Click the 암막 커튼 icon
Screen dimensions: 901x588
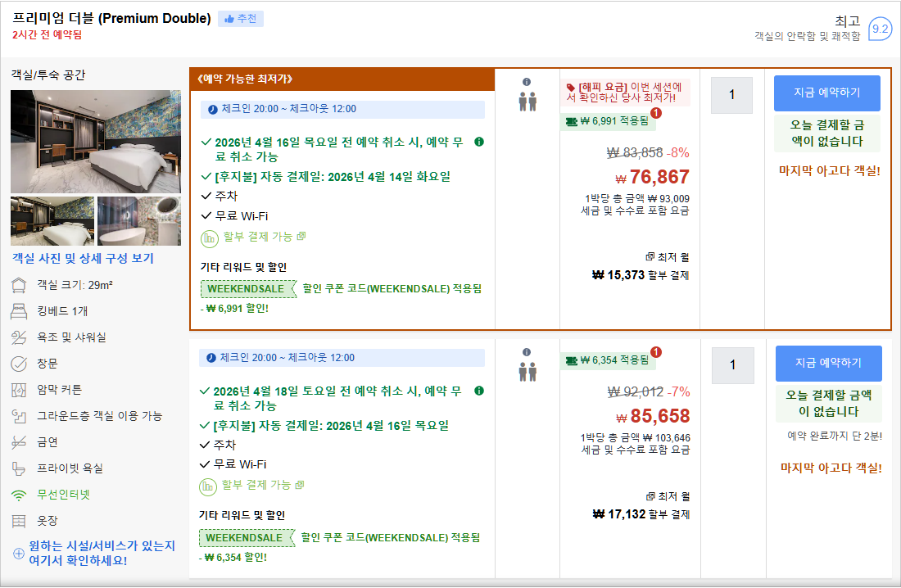coord(19,390)
